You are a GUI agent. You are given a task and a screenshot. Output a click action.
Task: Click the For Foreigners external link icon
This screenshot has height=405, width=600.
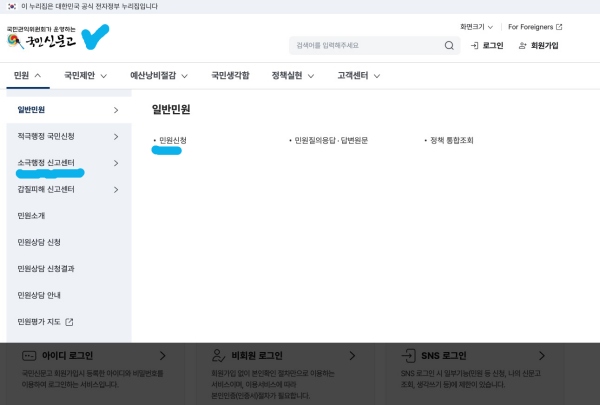[x=559, y=27]
